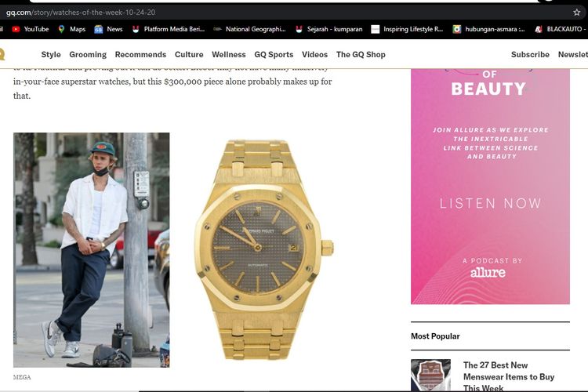Click the Subscribe link

click(x=530, y=54)
